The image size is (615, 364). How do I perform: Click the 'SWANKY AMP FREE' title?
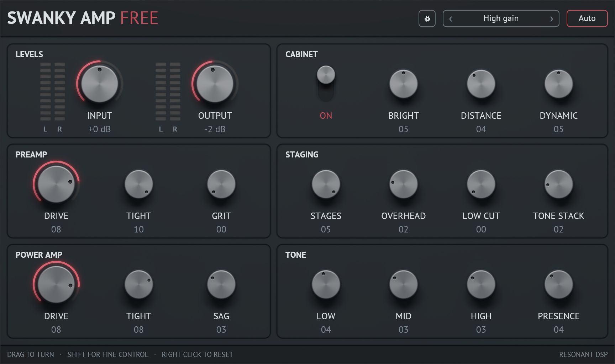(x=83, y=18)
